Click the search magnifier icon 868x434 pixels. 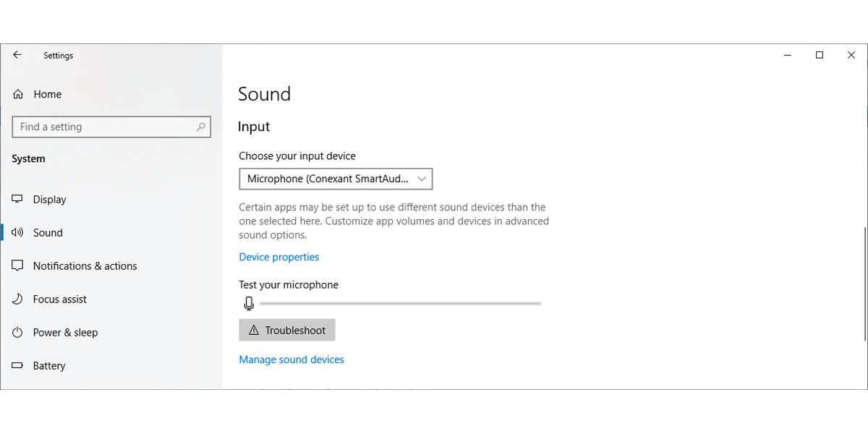(201, 127)
